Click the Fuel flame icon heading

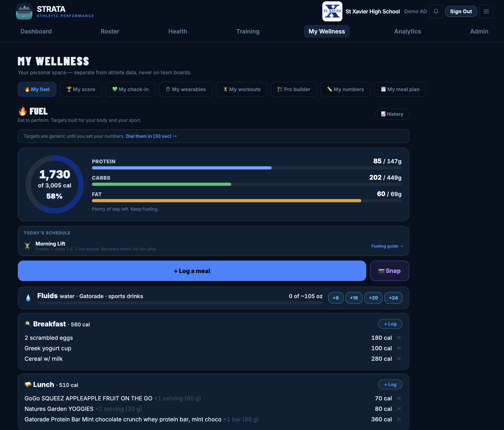22,111
